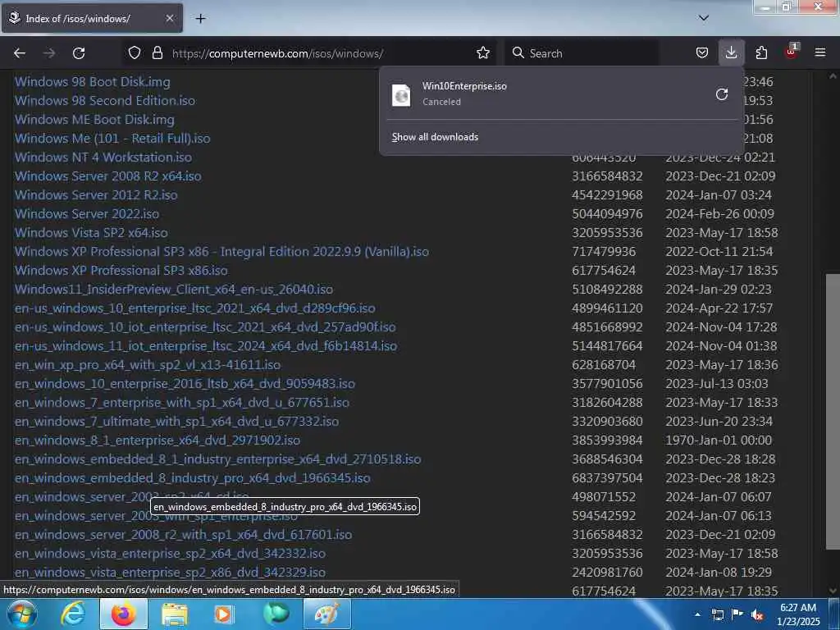The width and height of the screenshot is (840, 630).
Task: Open Paint from taskbar
Action: 326,614
